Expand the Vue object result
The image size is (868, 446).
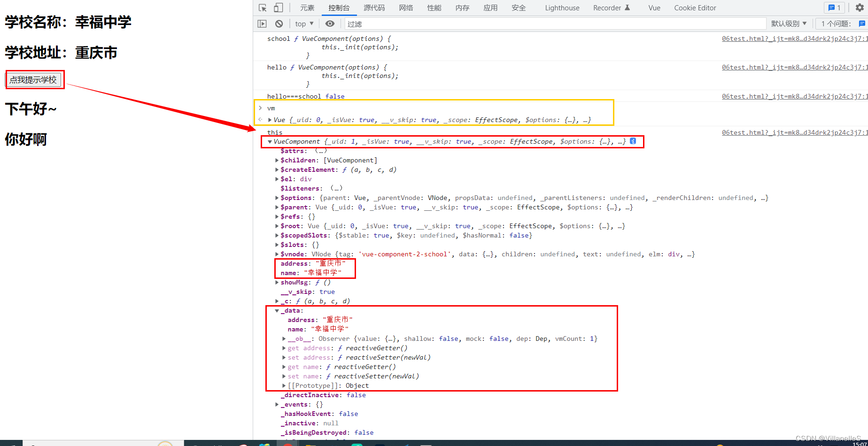point(270,120)
